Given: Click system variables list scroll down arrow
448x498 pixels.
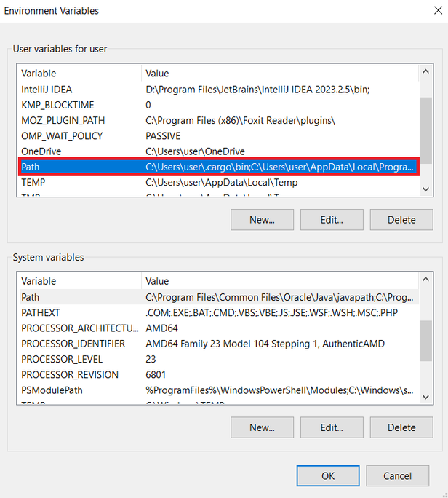Looking at the screenshot, I should pos(425,397).
